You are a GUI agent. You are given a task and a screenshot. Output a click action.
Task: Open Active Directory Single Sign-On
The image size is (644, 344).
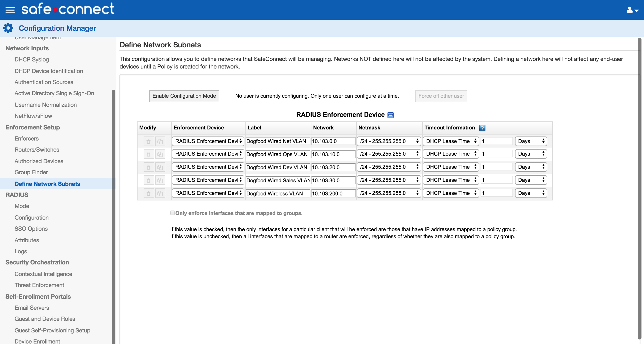[54, 93]
